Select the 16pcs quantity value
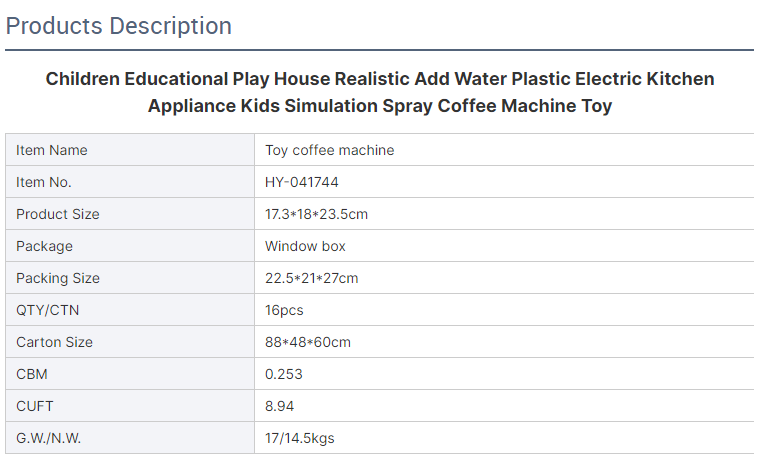The height and width of the screenshot is (464, 763). (284, 310)
